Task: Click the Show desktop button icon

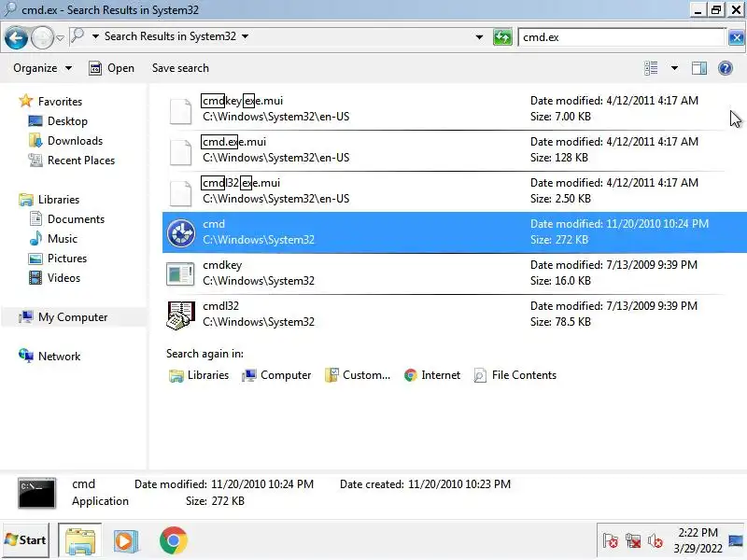Action: (x=736, y=540)
